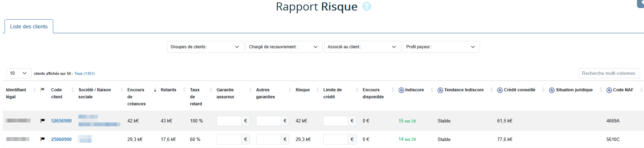Open the Profil payeur dropdown
644x148 pixels.
(x=441, y=47)
